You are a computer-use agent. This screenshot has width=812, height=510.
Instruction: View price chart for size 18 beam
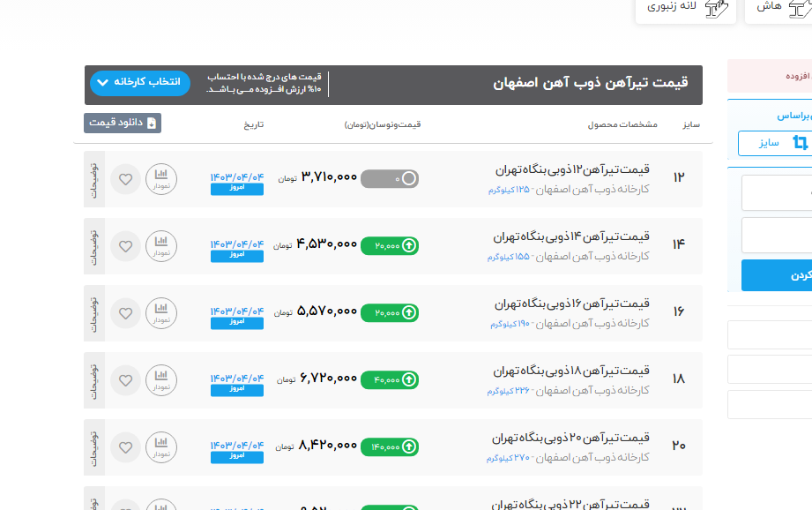tap(160, 379)
